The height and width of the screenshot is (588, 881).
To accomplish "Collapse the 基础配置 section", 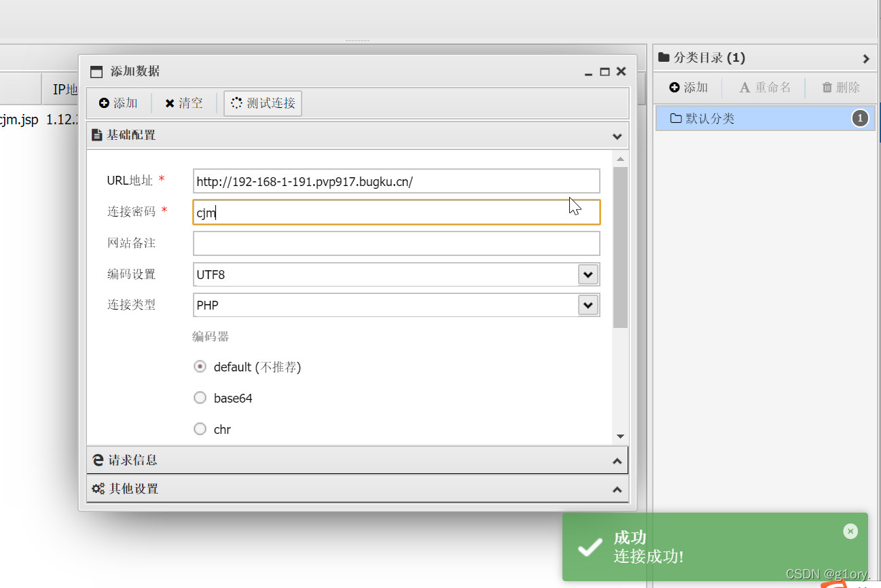I will pyautogui.click(x=617, y=136).
